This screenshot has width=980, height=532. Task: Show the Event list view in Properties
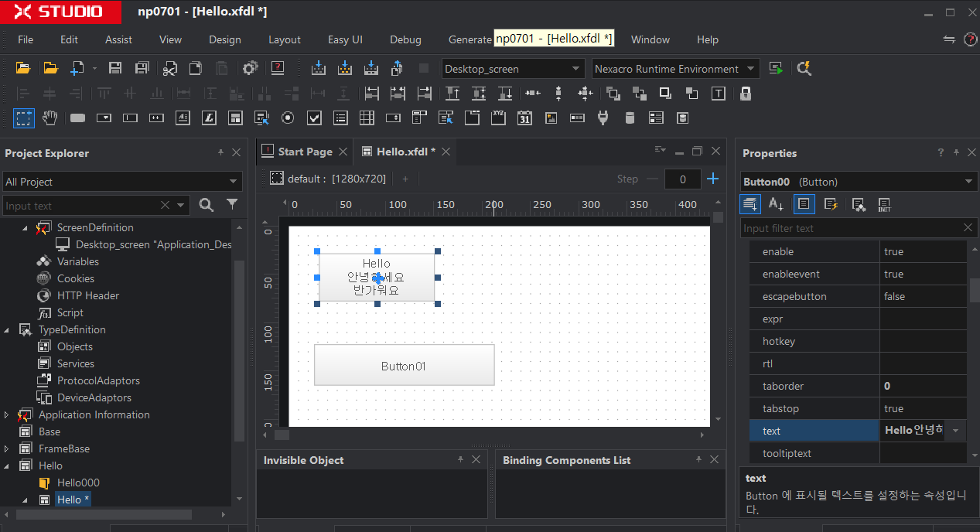(831, 204)
